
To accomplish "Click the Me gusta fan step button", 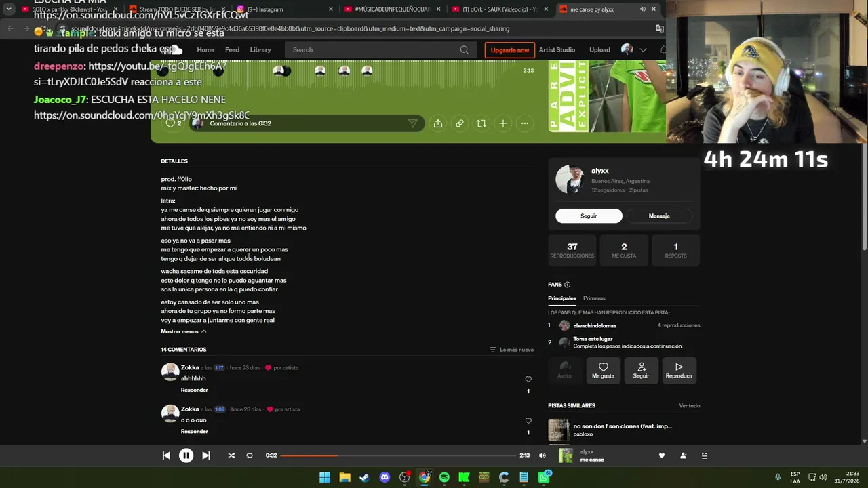I will 604,370.
